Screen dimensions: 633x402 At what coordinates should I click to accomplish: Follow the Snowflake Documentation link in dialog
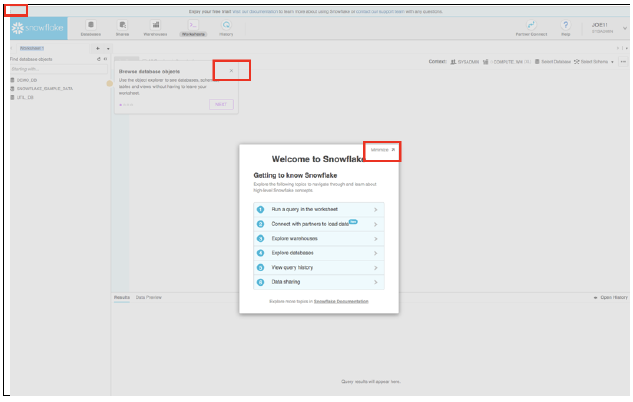341,302
